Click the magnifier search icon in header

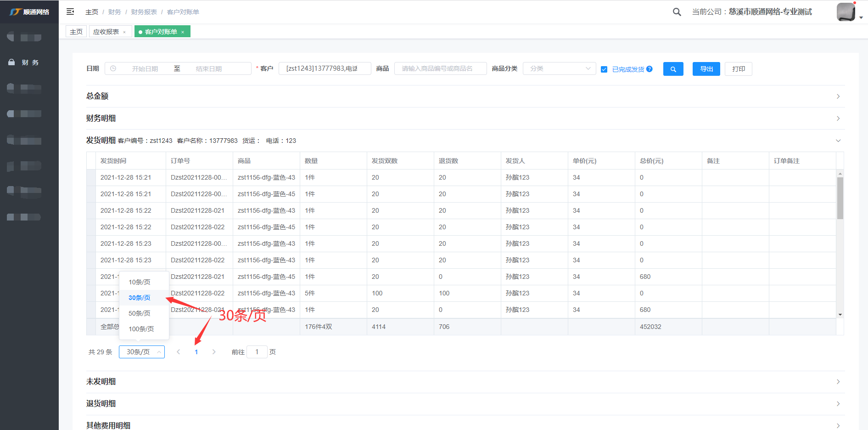tap(677, 12)
